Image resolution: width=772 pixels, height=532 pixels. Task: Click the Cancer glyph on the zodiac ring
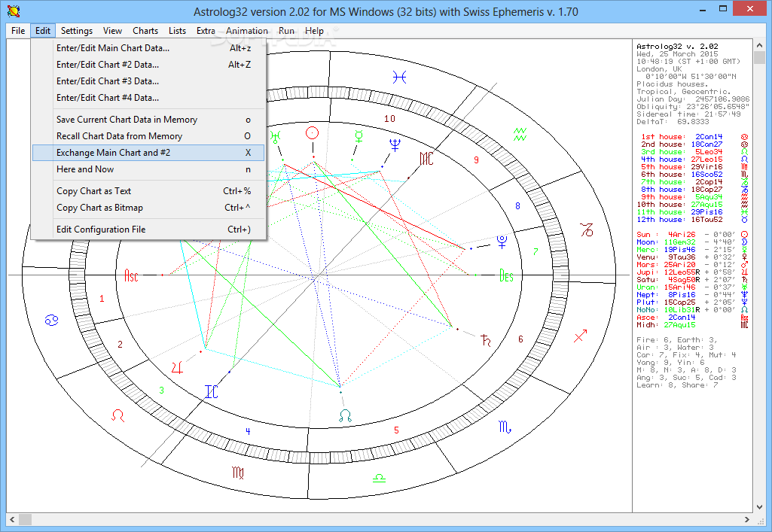(52, 321)
